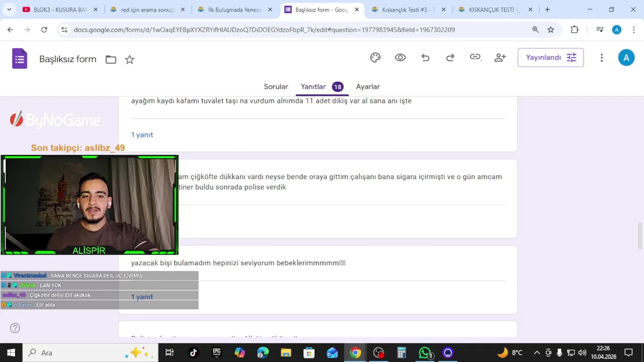View site information icon in address bar
The image size is (644, 362).
[64, 30]
